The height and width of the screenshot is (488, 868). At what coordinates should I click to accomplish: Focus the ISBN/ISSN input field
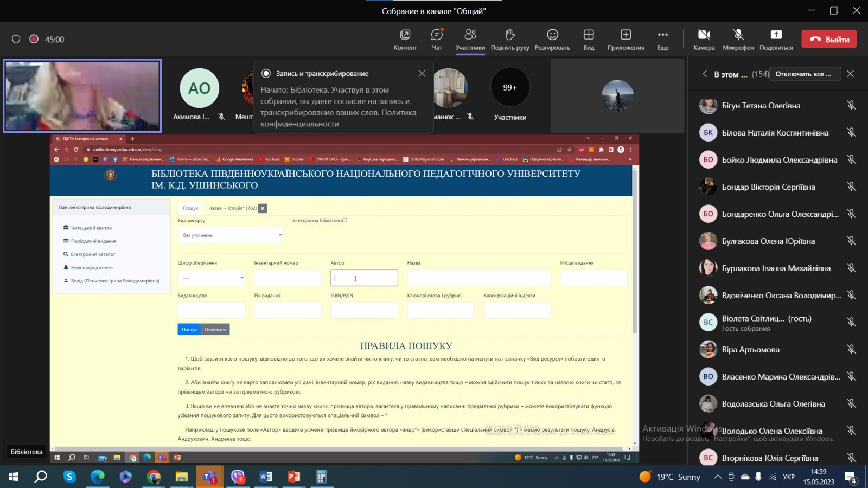pos(364,310)
